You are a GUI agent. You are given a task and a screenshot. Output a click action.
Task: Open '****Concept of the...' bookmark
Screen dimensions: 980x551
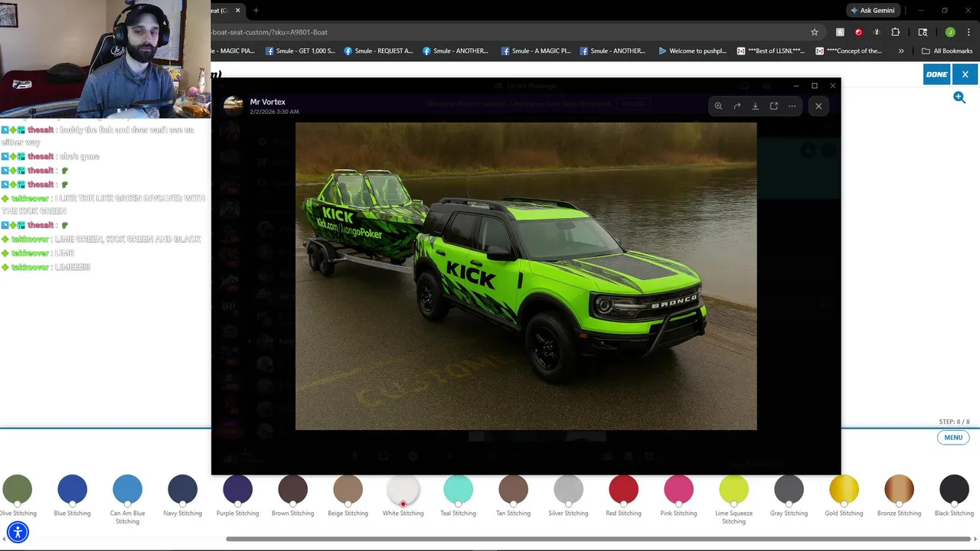[x=848, y=51]
